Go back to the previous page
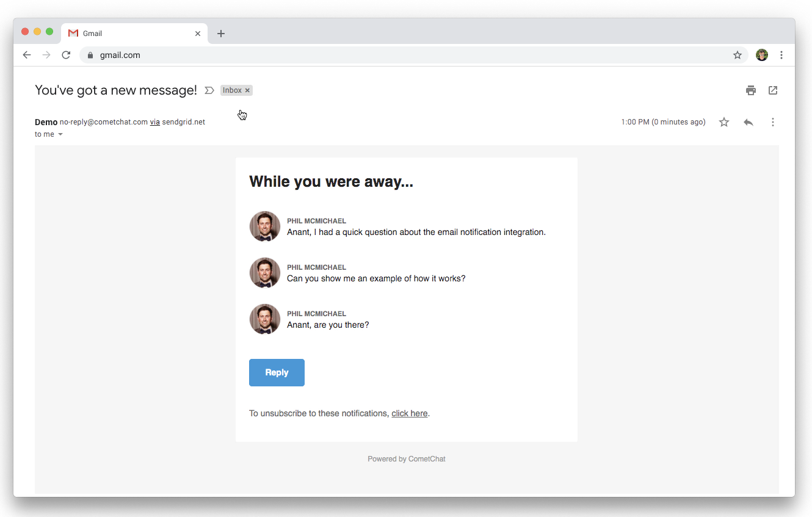The image size is (812, 517). click(x=27, y=55)
